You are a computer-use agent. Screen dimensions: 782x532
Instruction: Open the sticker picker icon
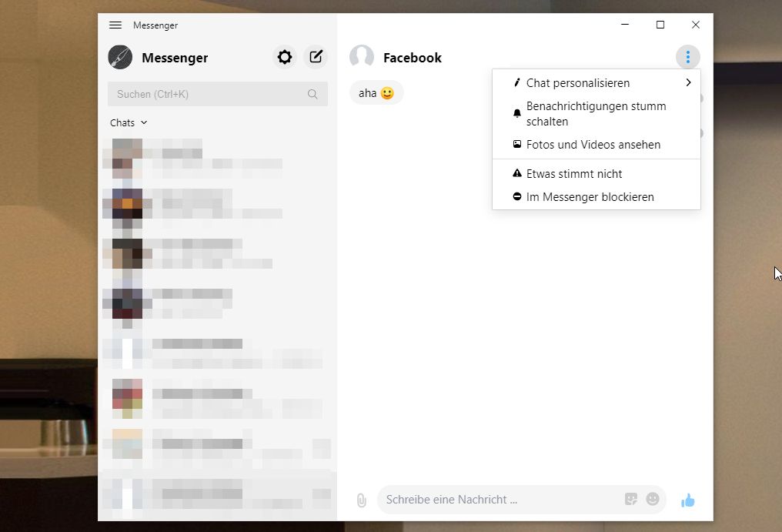(x=631, y=499)
